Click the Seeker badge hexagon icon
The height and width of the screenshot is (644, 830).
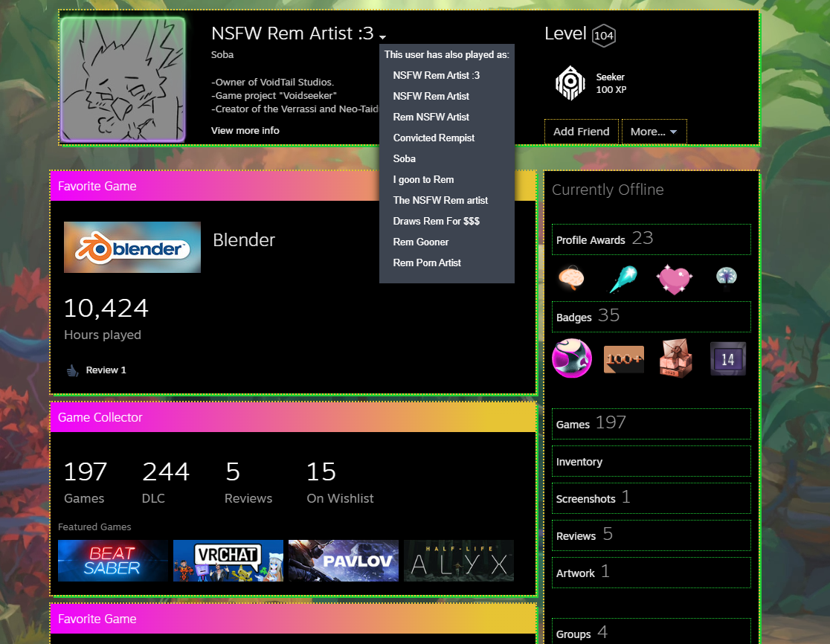[570, 83]
